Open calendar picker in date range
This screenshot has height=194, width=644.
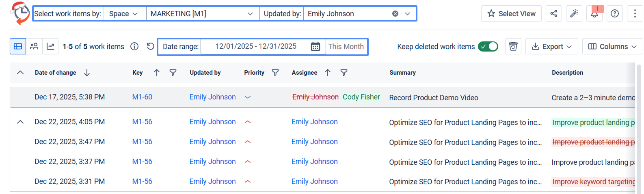click(315, 47)
